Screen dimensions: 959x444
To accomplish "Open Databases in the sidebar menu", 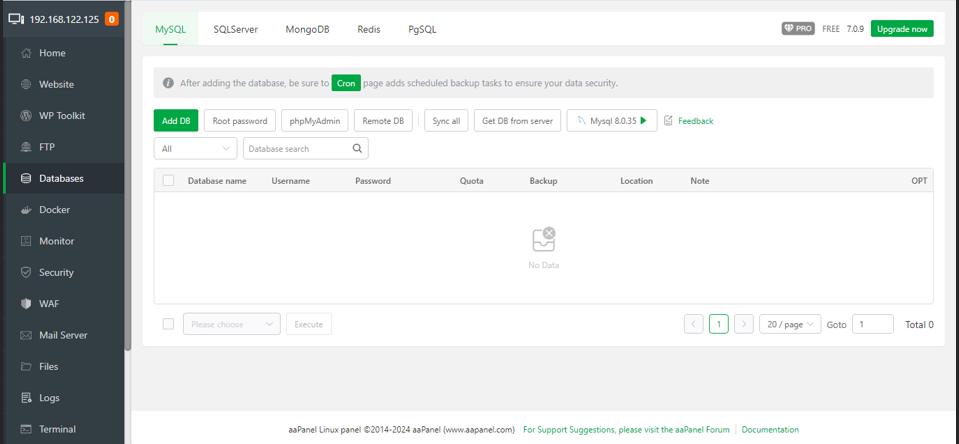I will pos(63,179).
